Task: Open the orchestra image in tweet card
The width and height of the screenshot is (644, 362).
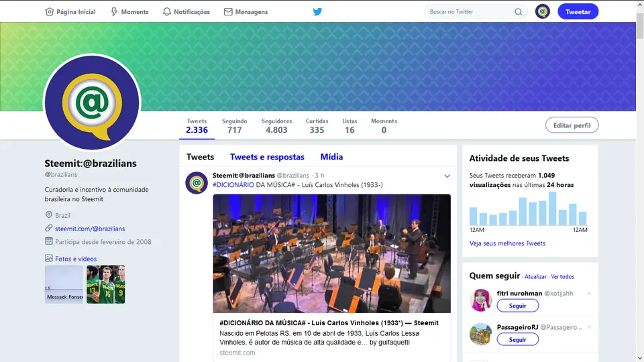Action: [331, 253]
